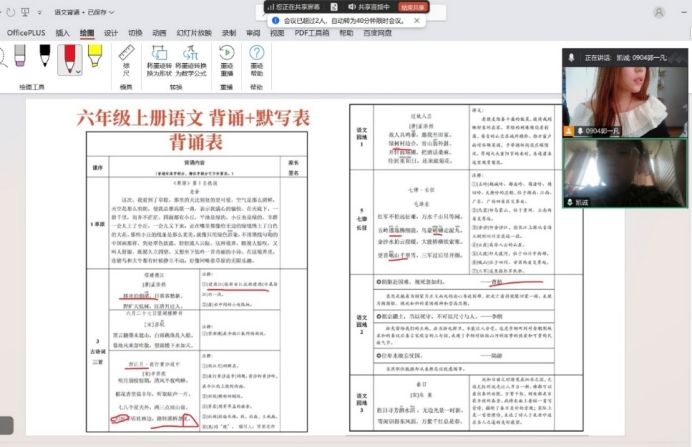The width and height of the screenshot is (692, 447).
Task: Toggle shared audio (共享音频中)
Action: [x=372, y=6]
